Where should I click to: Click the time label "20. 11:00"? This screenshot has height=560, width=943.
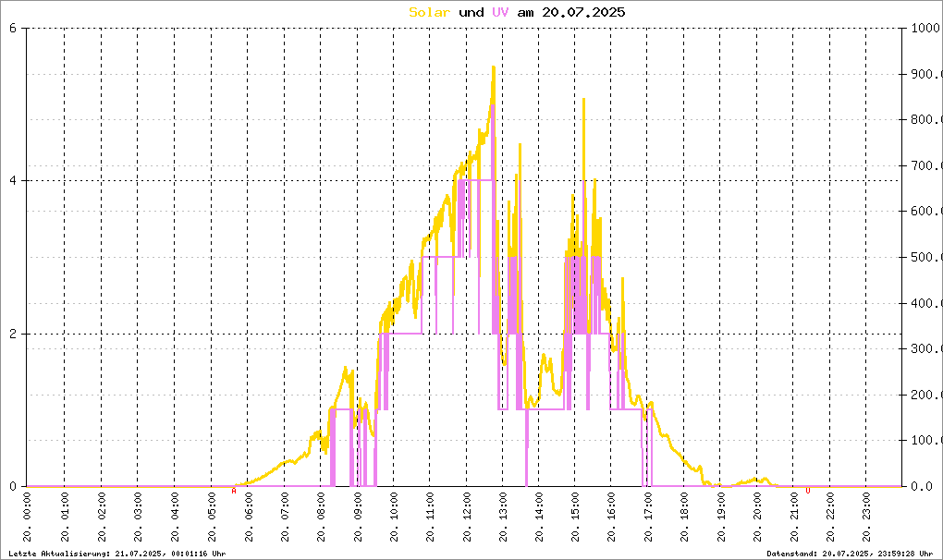pos(430,517)
